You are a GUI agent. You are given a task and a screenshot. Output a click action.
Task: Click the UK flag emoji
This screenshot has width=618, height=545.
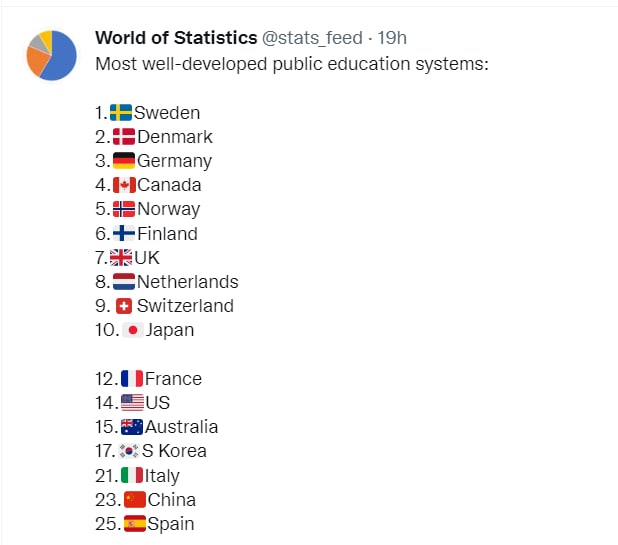(x=121, y=258)
